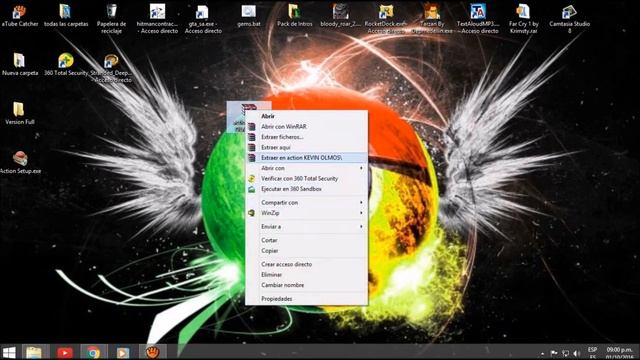Choose 'Extraer en action KEVIN OLMOS\'
The height and width of the screenshot is (360, 640).
pos(306,158)
